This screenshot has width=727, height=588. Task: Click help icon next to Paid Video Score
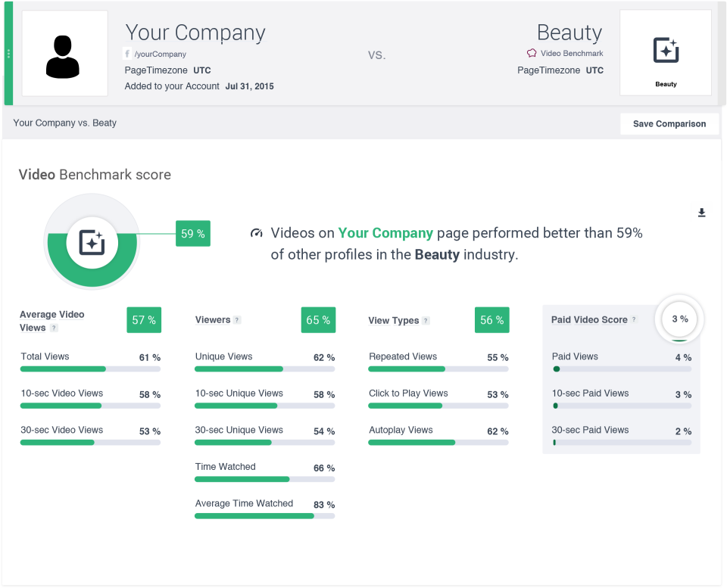[x=634, y=320]
